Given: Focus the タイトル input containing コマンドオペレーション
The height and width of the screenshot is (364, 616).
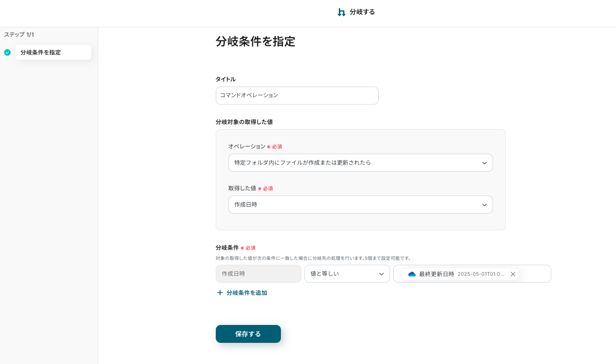Looking at the screenshot, I should click(x=297, y=96).
